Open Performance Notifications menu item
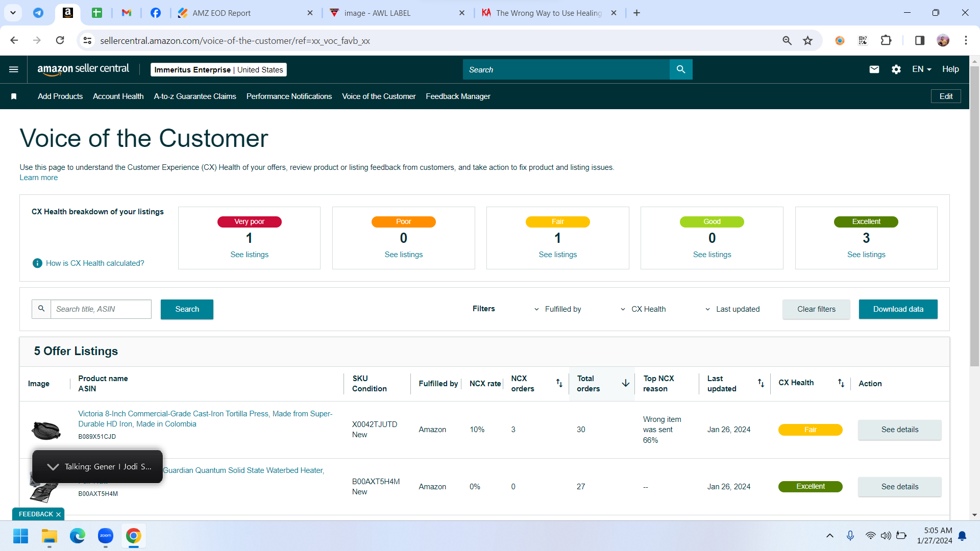 point(289,96)
